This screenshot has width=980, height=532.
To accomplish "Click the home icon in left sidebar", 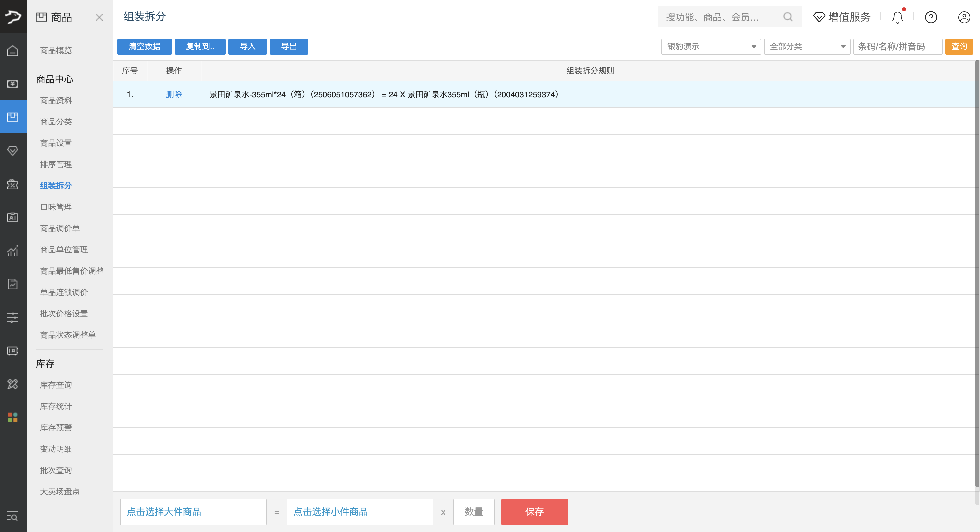I will [13, 51].
